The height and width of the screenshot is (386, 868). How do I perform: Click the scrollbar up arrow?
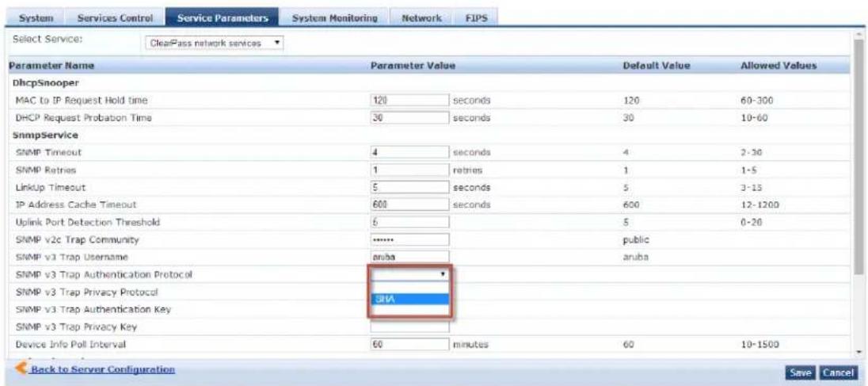pyautogui.click(x=858, y=36)
